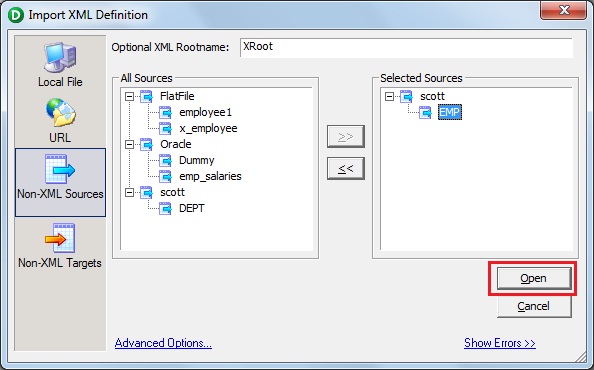Collapse the Oracle node
This screenshot has height=370, width=594.
pos(130,145)
